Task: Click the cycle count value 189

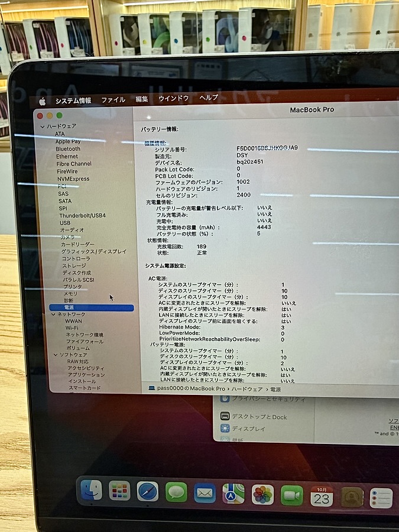Action: point(202,246)
